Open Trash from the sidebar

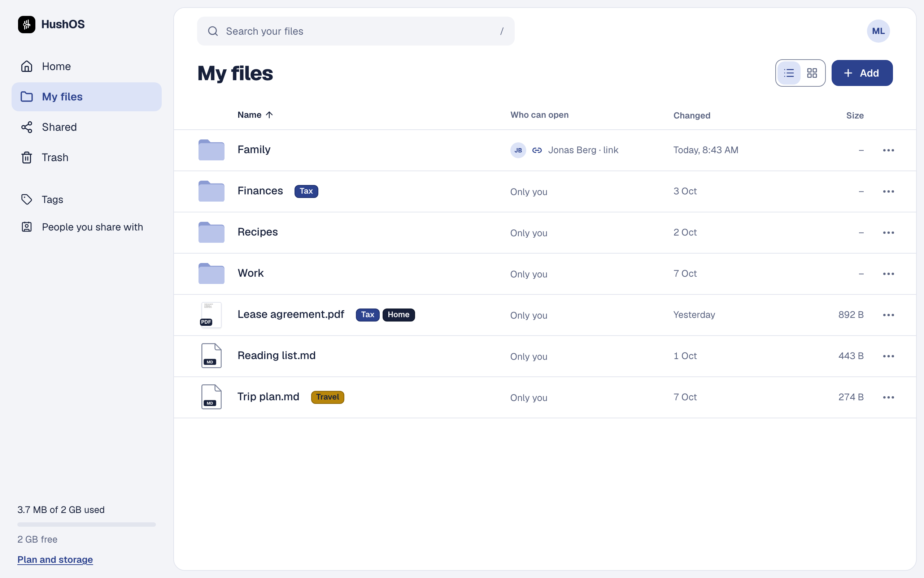click(x=86, y=158)
